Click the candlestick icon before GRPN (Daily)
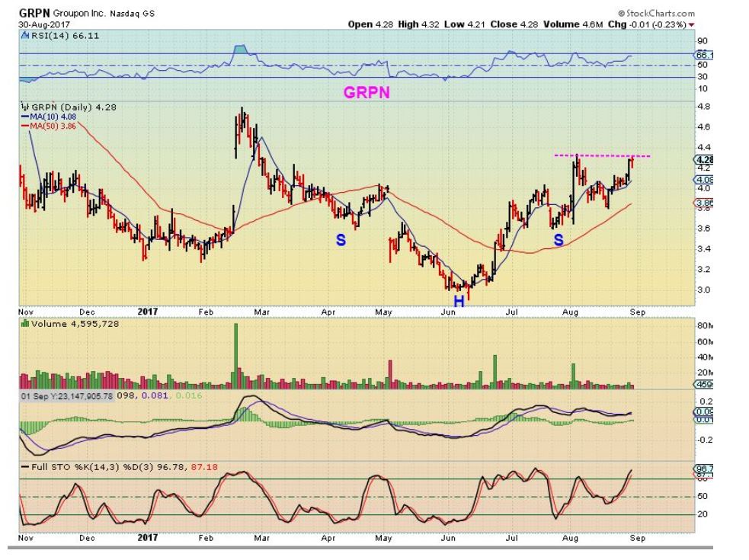The height and width of the screenshot is (560, 749). 26,107
